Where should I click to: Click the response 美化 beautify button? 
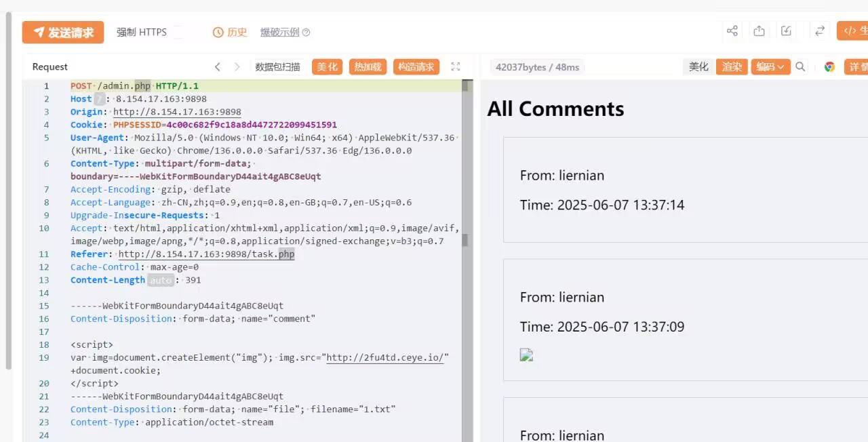pos(698,66)
